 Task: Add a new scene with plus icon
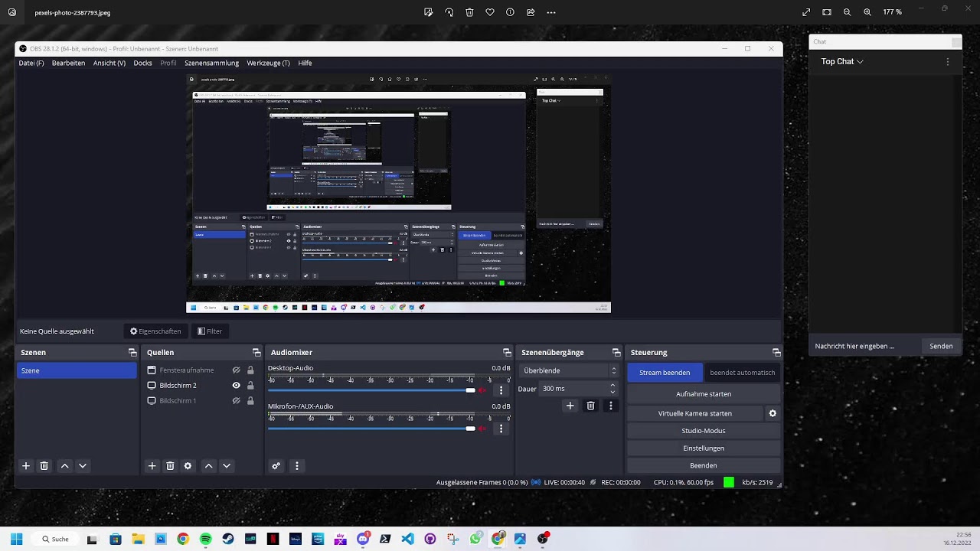(x=26, y=465)
